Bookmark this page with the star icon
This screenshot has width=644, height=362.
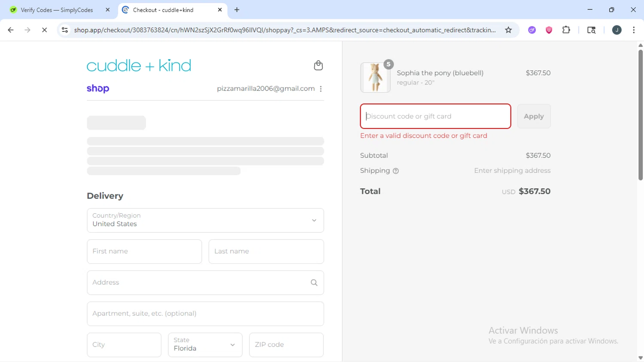[x=508, y=30]
